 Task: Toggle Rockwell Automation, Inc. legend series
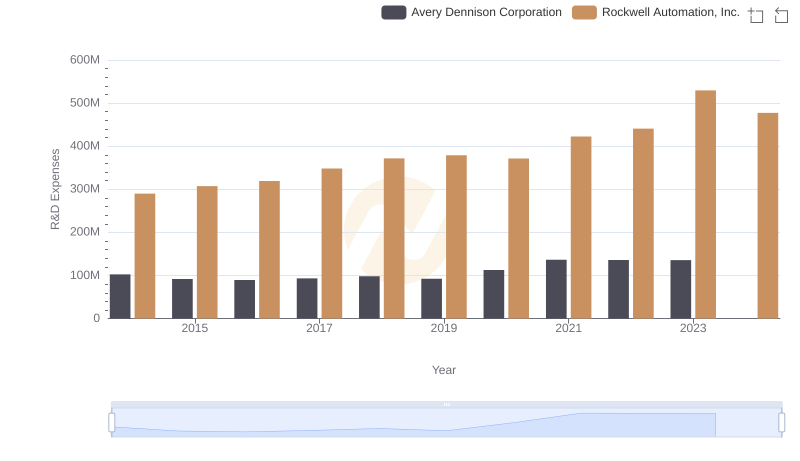click(x=656, y=12)
